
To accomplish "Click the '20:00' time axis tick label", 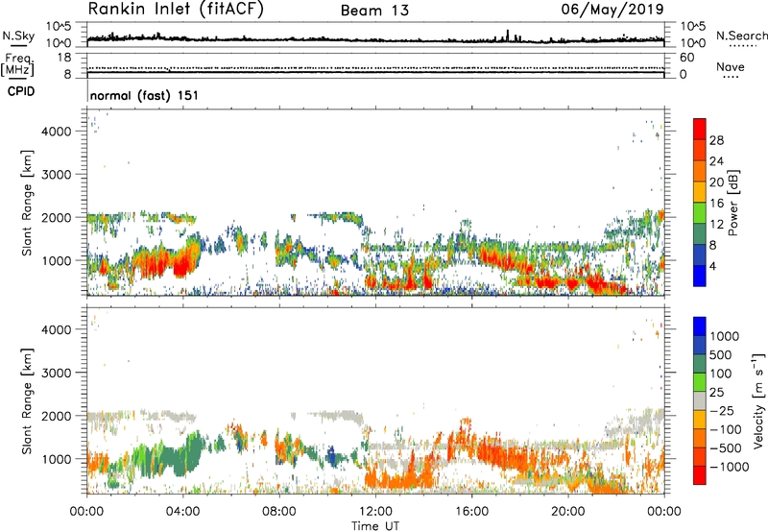I will tap(567, 512).
